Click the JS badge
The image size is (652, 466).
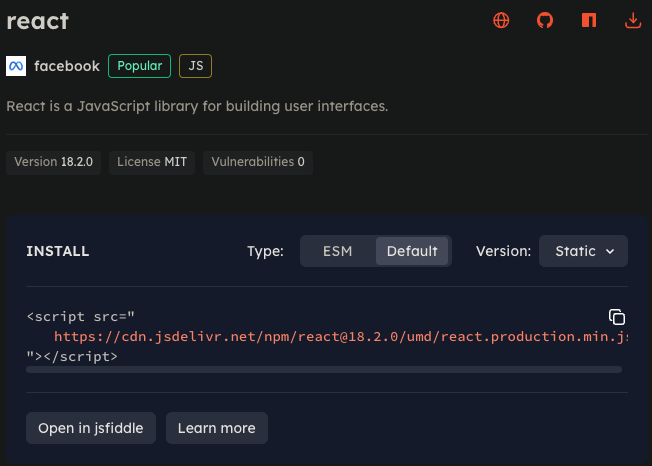pos(195,66)
